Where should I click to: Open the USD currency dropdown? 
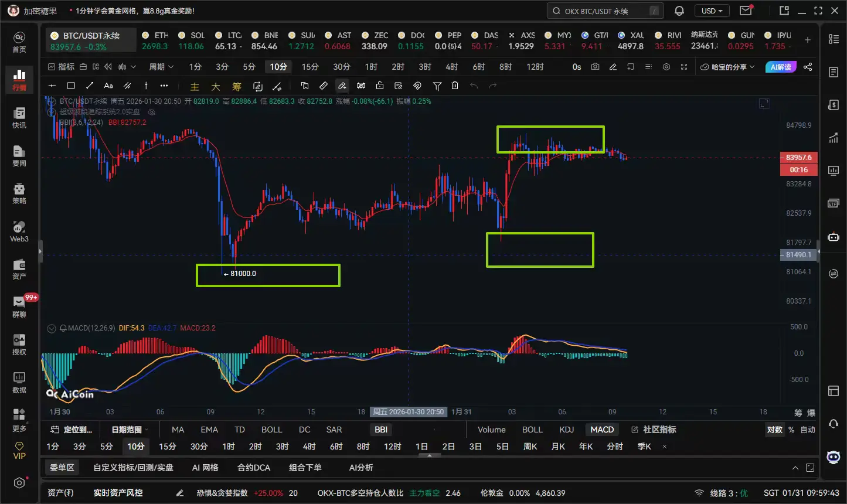(x=712, y=11)
